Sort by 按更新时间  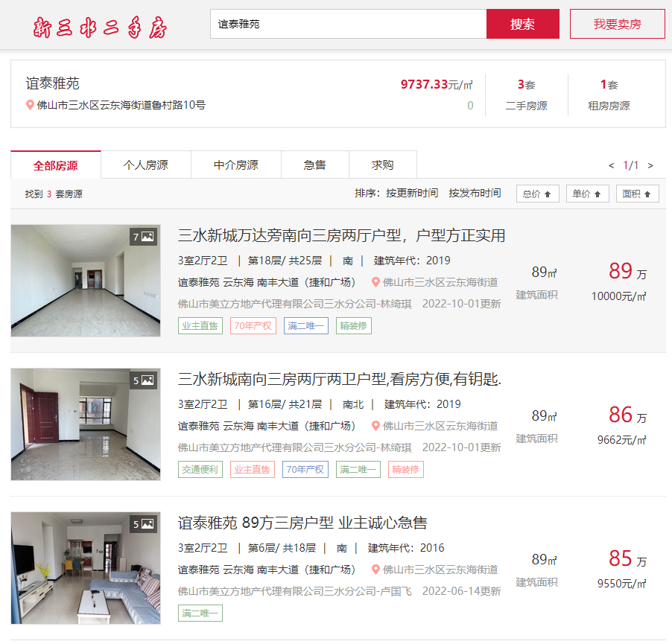coord(412,193)
